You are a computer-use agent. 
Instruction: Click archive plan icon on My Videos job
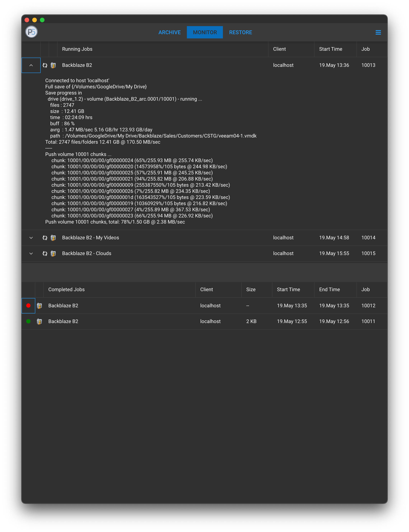[53, 238]
